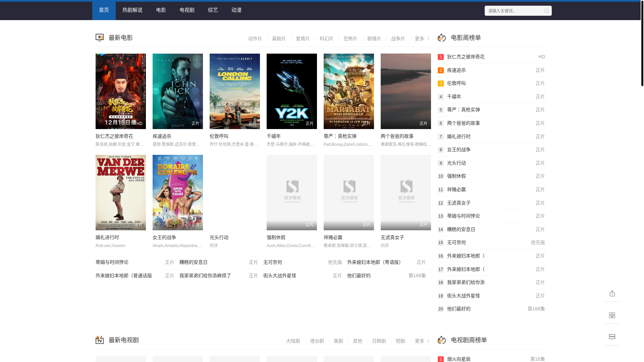Open Van Der Merwe poster thumbnail
The width and height of the screenshot is (644, 362).
click(x=121, y=192)
